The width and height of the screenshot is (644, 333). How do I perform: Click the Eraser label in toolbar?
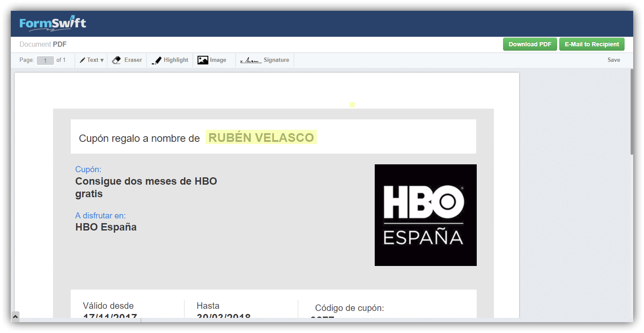click(133, 60)
